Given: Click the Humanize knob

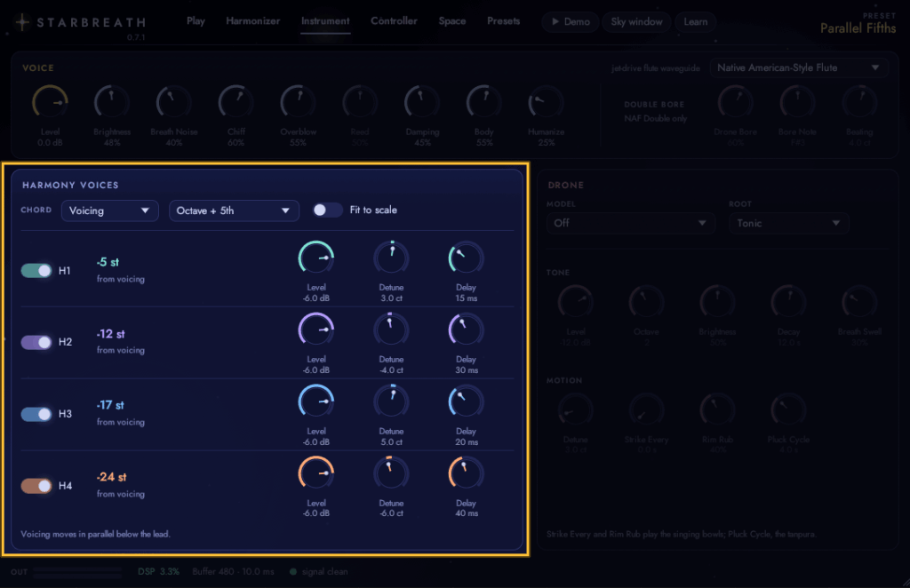Looking at the screenshot, I should point(547,103).
